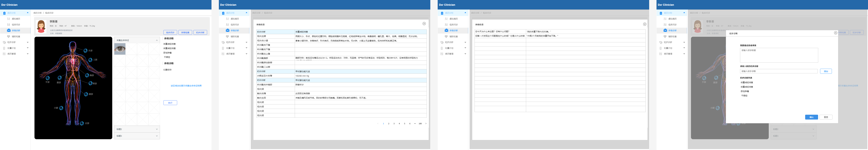Collapse the 采集生命体征 panel on main screen

click(x=157, y=40)
